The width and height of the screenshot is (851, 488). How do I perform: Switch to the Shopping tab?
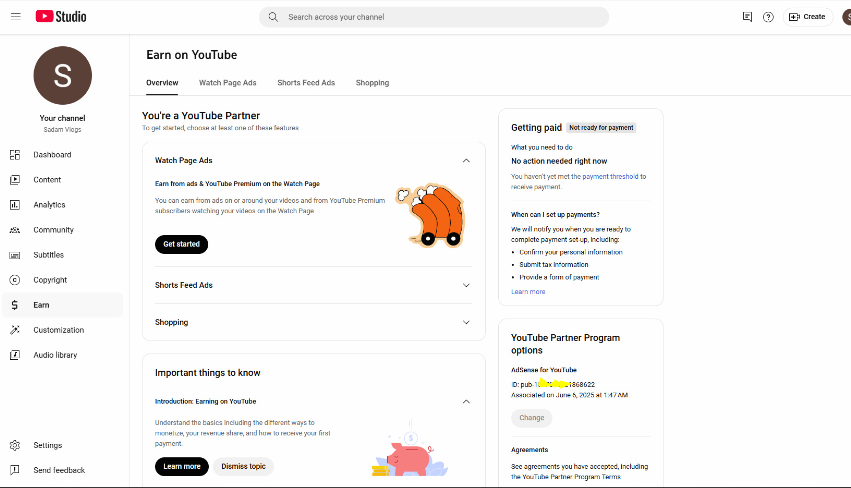(372, 83)
